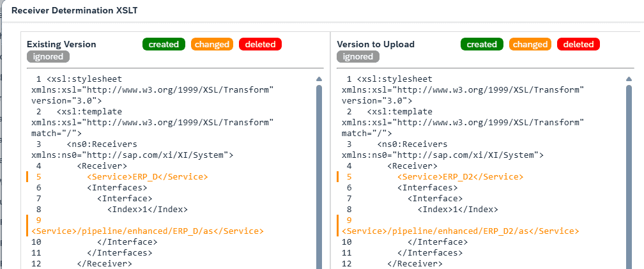Click line 2 xsl:template in Version to Upload
This screenshot has height=269, width=644.
tap(463, 123)
